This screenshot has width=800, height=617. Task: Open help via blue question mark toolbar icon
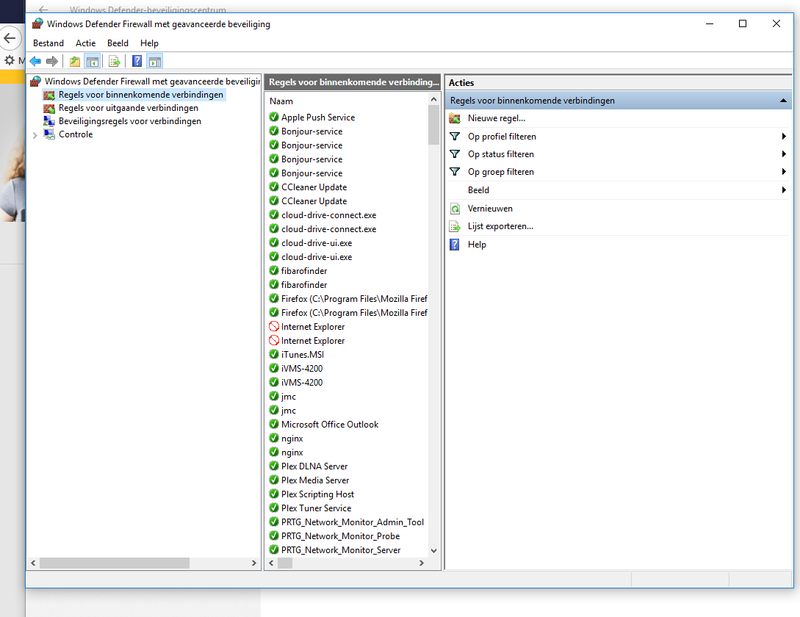pyautogui.click(x=137, y=61)
